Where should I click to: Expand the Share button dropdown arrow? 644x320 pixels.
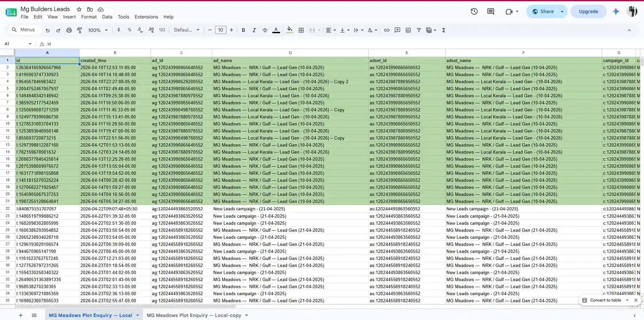coord(562,11)
